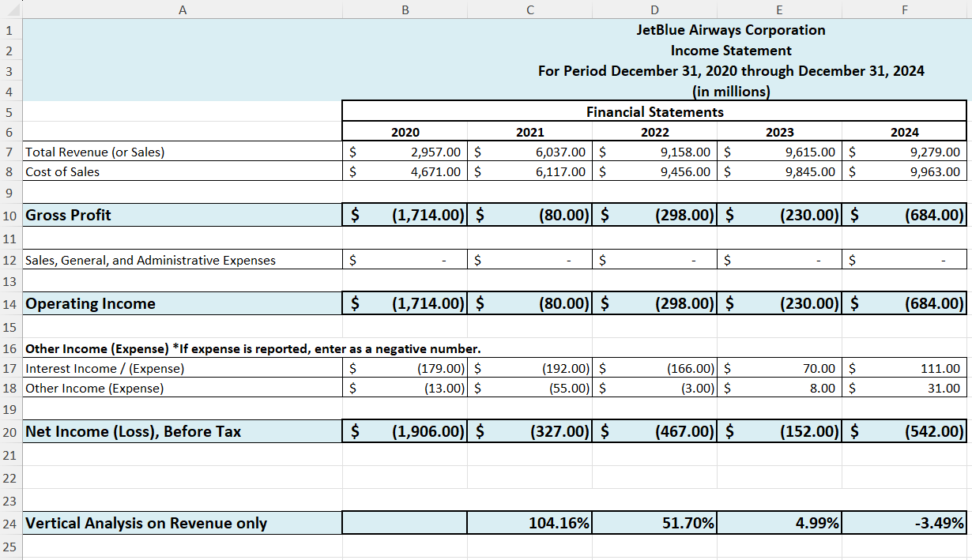Select the 2023 year header cell
This screenshot has height=560, width=972.
pos(779,132)
